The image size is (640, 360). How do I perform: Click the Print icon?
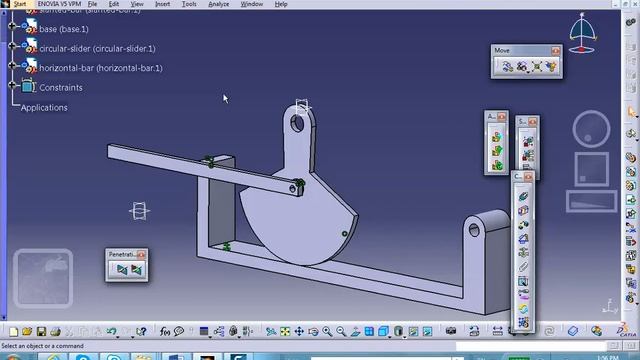(x=55, y=331)
